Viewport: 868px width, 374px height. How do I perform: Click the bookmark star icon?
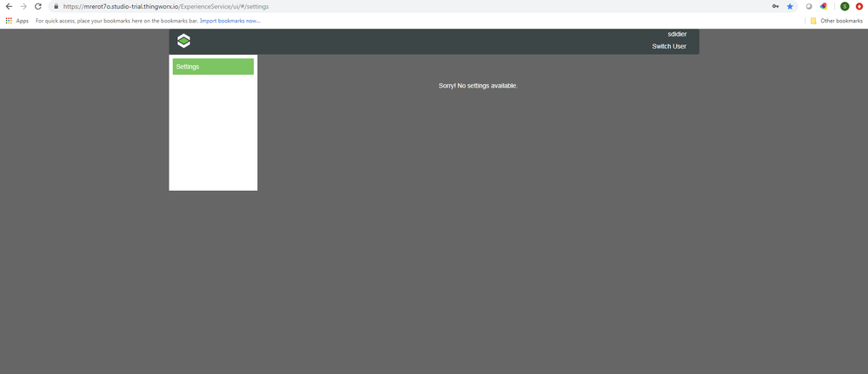tap(790, 7)
